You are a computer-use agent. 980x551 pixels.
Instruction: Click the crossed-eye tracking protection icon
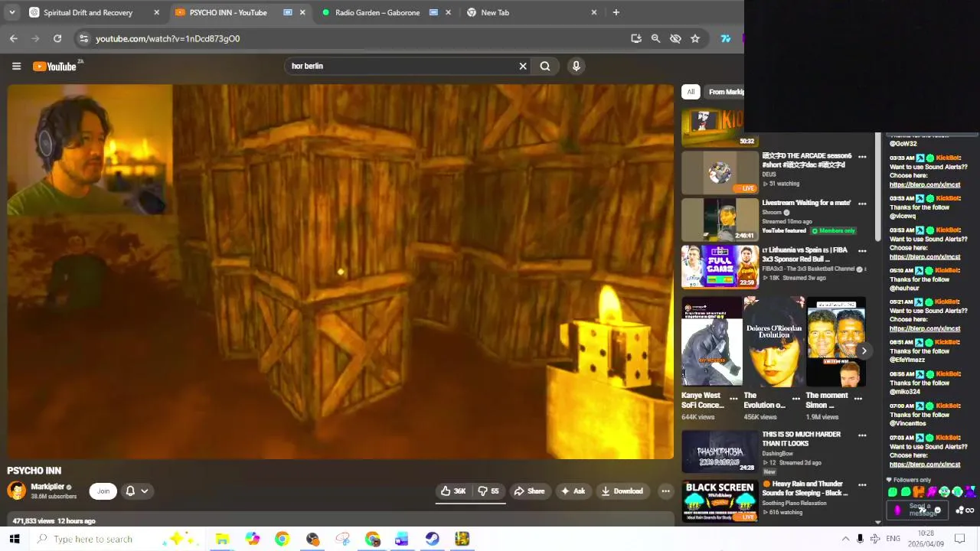tap(675, 38)
